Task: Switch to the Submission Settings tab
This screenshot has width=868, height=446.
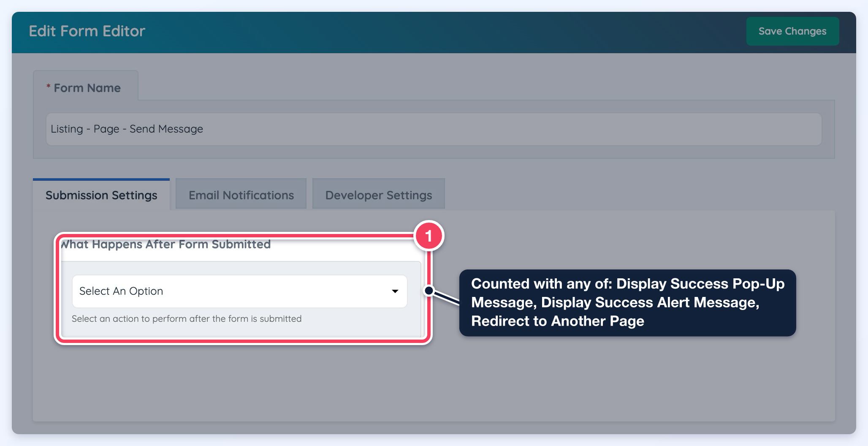Action: click(101, 195)
